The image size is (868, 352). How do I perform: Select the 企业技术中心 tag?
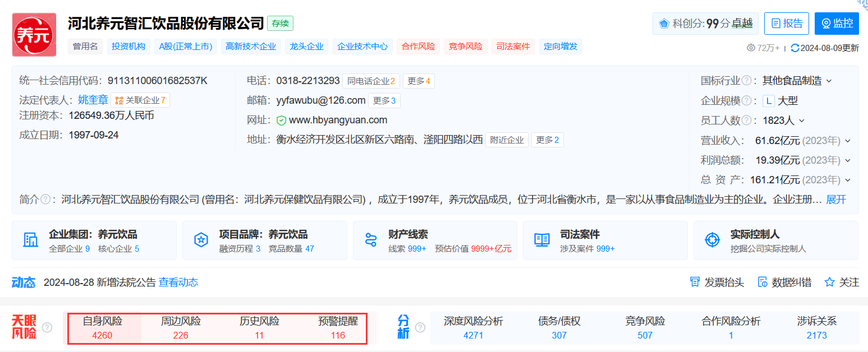pos(362,47)
